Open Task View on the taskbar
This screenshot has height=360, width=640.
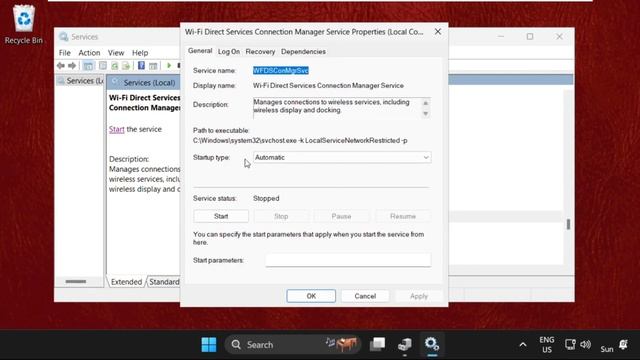pyautogui.click(x=378, y=344)
